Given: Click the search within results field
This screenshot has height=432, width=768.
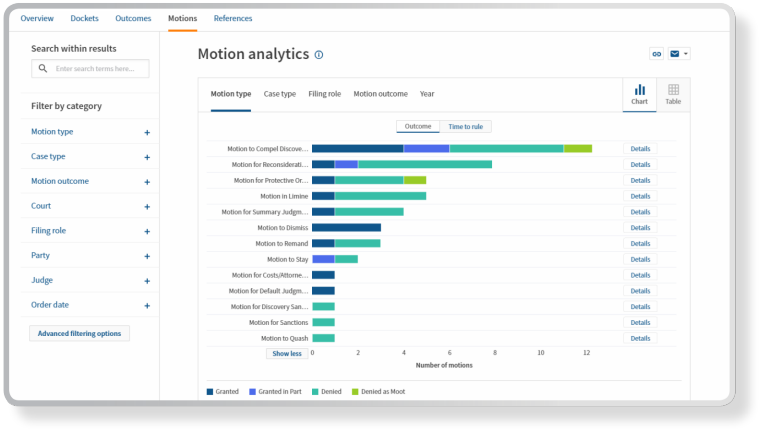Looking at the screenshot, I should 98,69.
